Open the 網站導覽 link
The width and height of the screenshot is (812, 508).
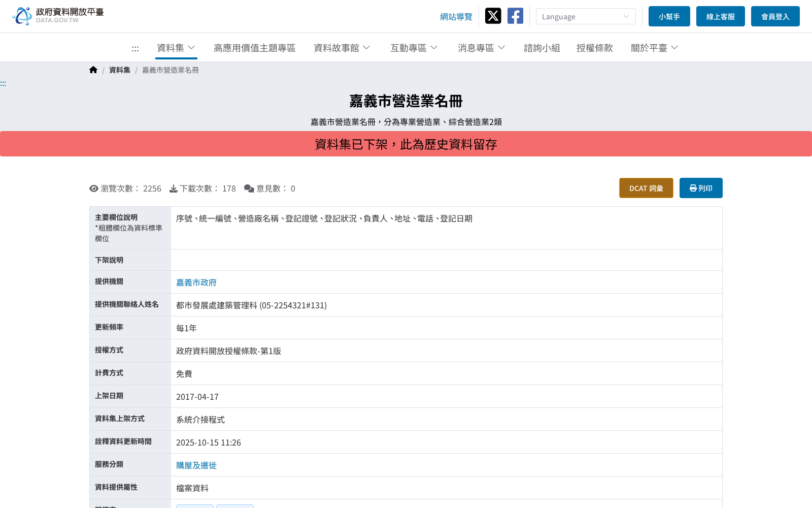coord(456,17)
